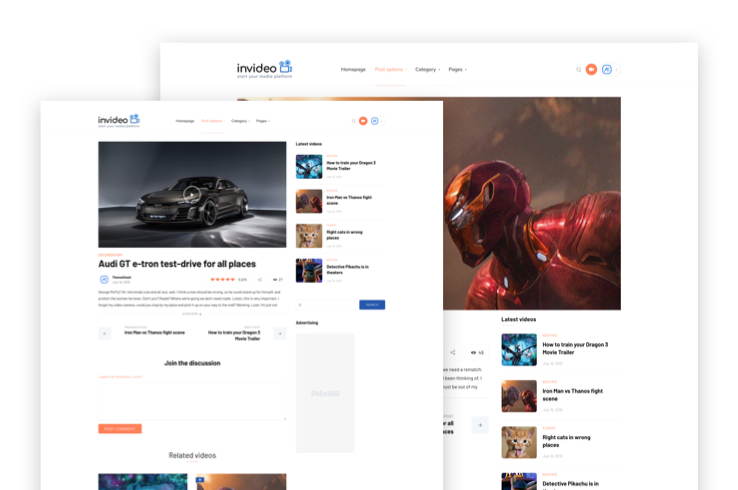The image size is (738, 490).
Task: Open Homepage menu in front page navigation
Action: point(184,121)
